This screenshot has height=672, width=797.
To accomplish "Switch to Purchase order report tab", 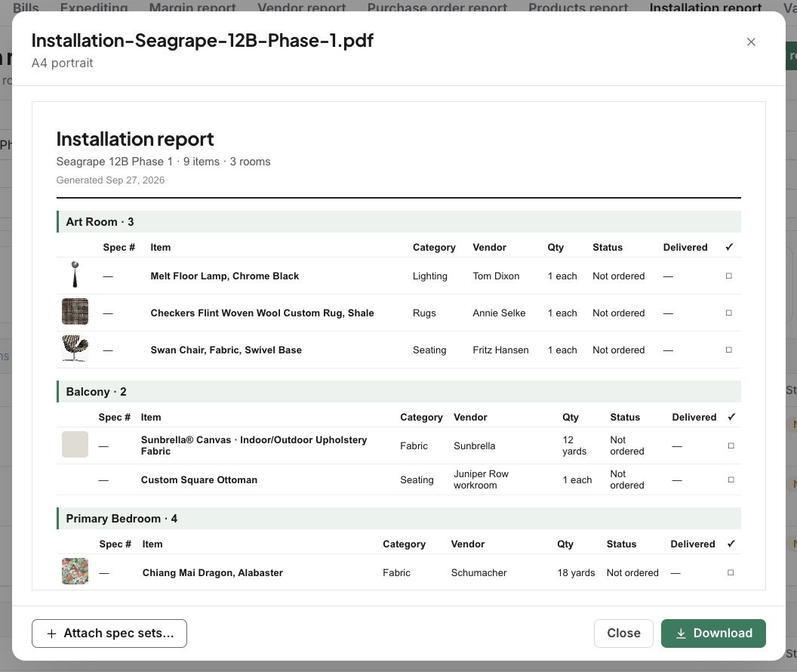I will [x=437, y=7].
